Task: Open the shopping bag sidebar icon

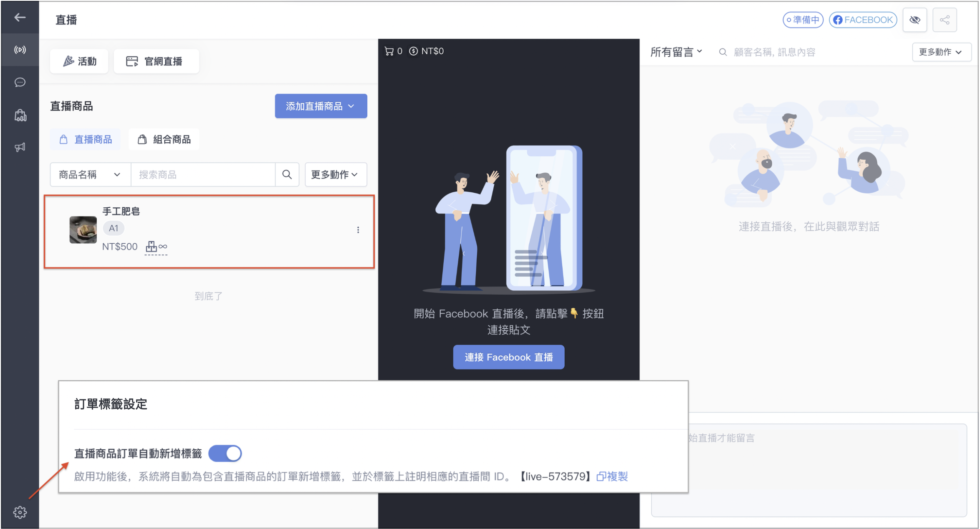Action: pos(20,115)
